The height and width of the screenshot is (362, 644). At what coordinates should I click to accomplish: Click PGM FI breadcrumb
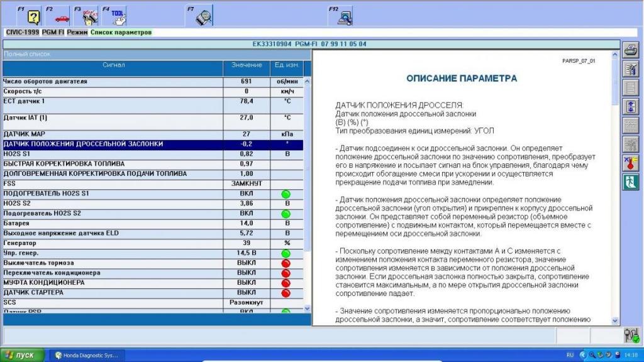click(53, 32)
